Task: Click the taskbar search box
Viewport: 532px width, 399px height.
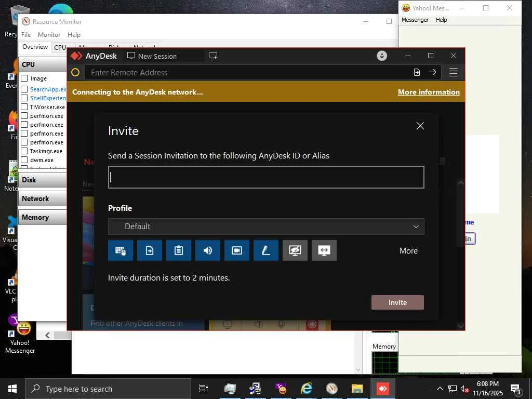Action: coord(108,389)
